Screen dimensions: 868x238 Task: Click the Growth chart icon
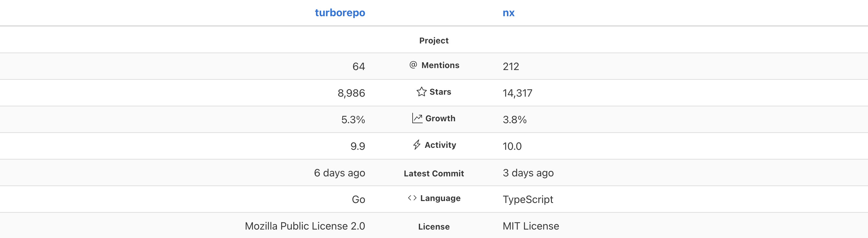(x=417, y=118)
